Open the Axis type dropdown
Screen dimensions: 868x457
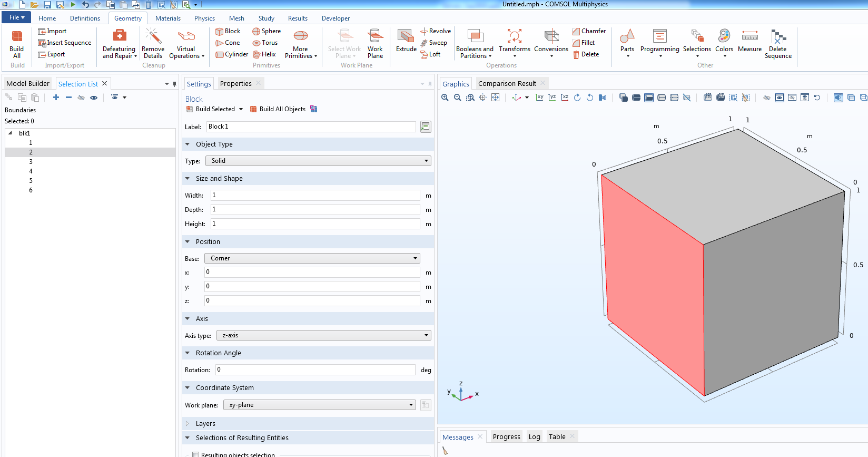tap(323, 335)
